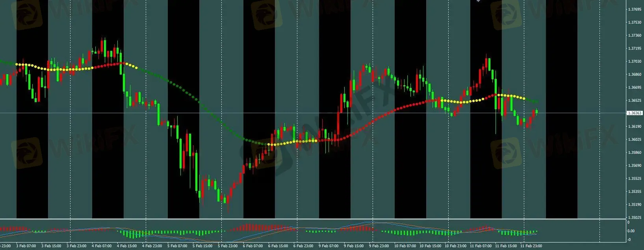Select the 9 Feb 23:00 time label
The width and height of the screenshot is (644, 250).
pyautogui.click(x=379, y=246)
